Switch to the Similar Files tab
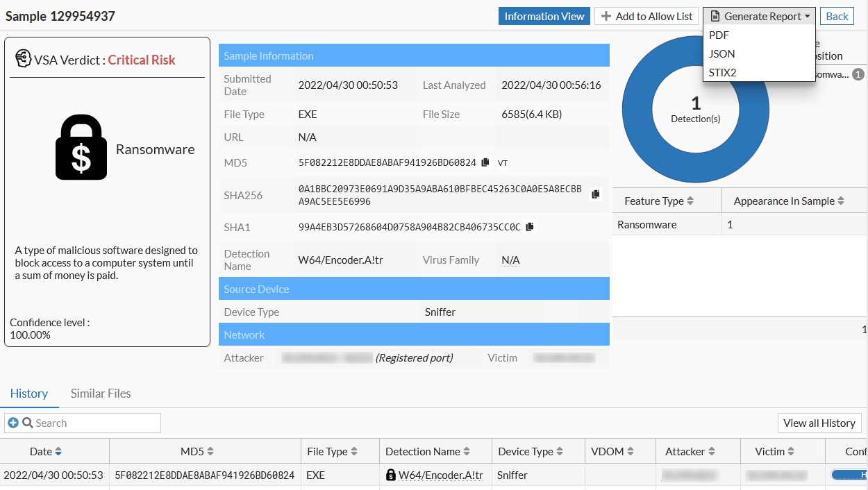The width and height of the screenshot is (868, 490). [101, 393]
